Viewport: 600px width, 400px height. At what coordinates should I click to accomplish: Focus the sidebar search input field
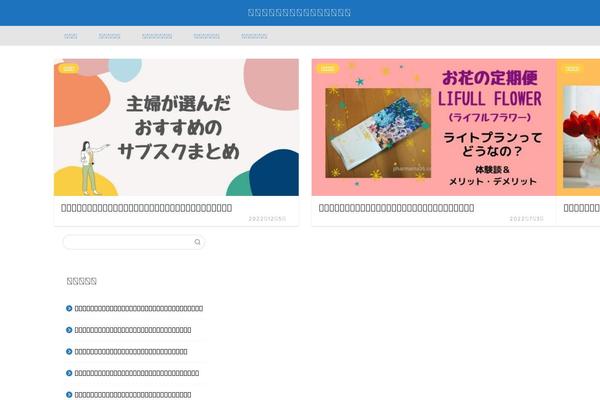134,242
